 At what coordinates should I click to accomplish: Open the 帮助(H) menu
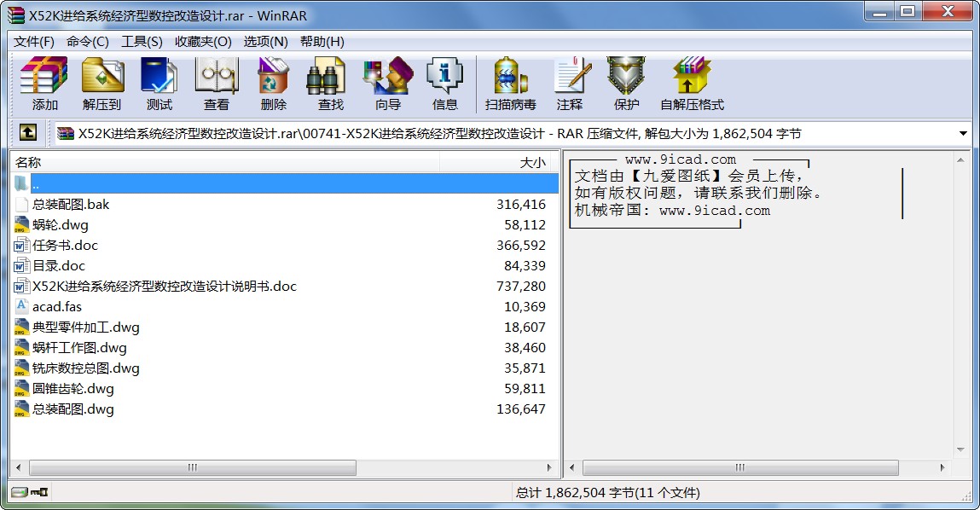tap(322, 42)
